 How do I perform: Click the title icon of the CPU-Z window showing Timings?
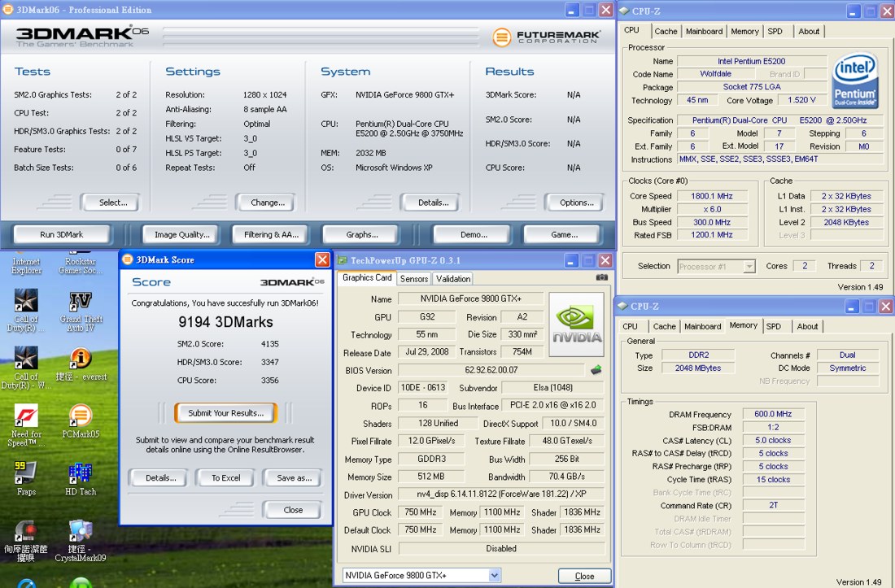(622, 307)
